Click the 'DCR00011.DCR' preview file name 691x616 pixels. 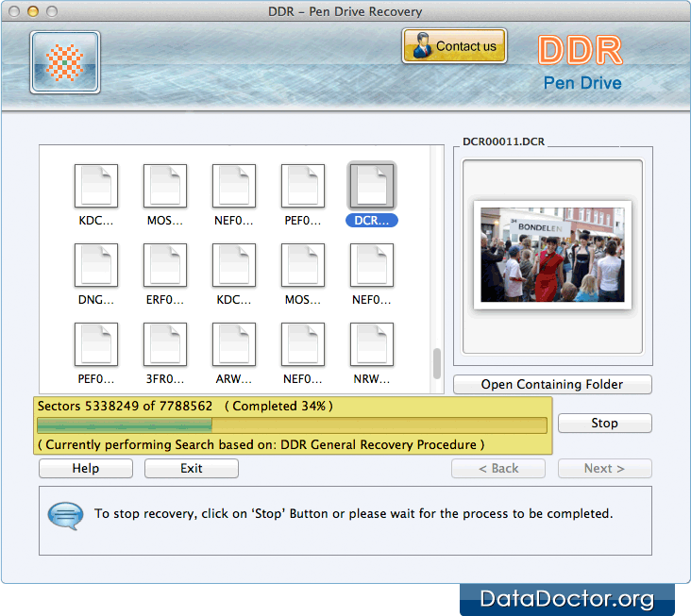coord(503,142)
